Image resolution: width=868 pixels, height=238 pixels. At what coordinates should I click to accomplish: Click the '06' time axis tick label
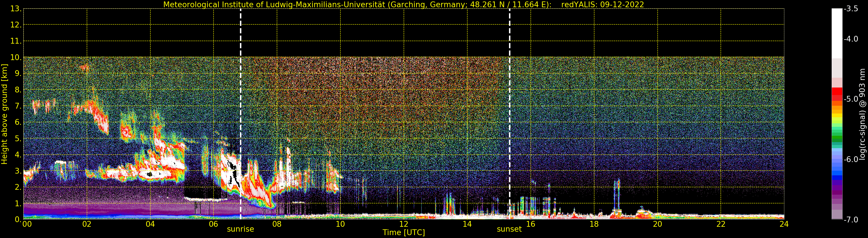point(214,224)
